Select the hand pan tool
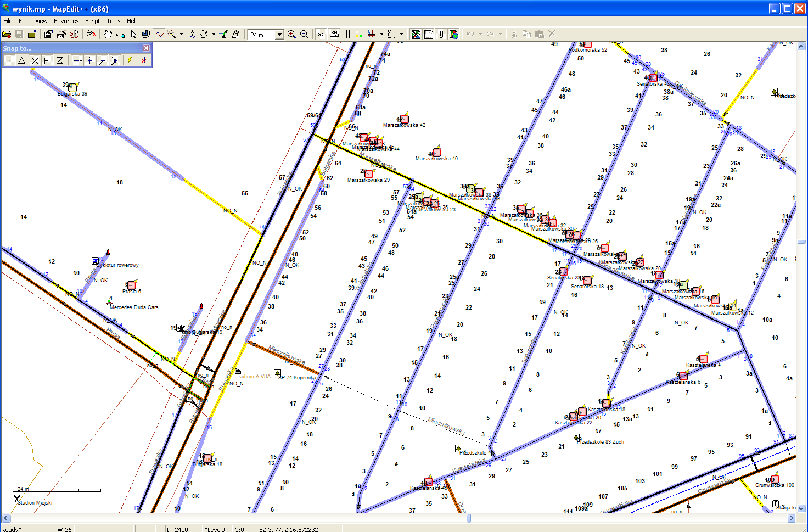 point(108,34)
